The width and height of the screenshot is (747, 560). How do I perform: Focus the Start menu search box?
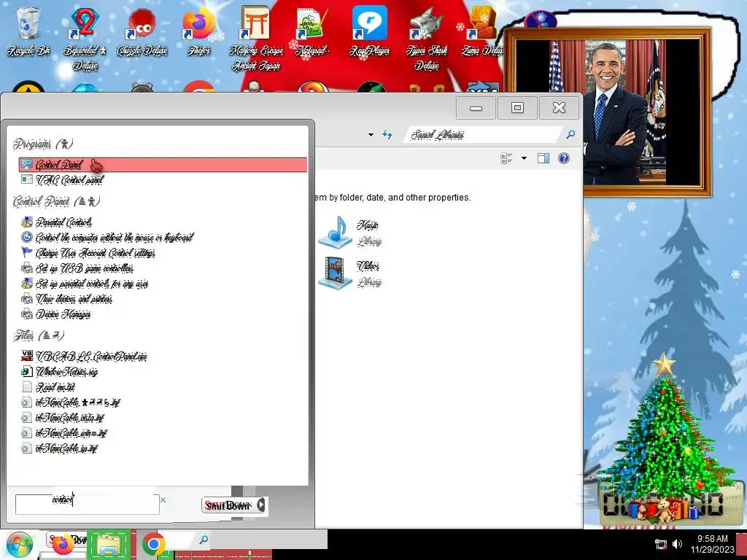click(88, 505)
